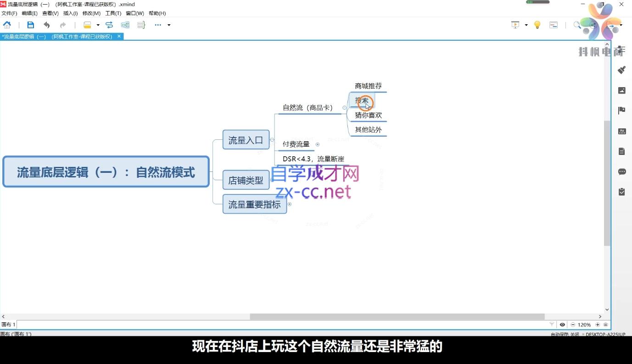Click the save icon in the toolbar
The width and height of the screenshot is (632, 364).
click(30, 25)
